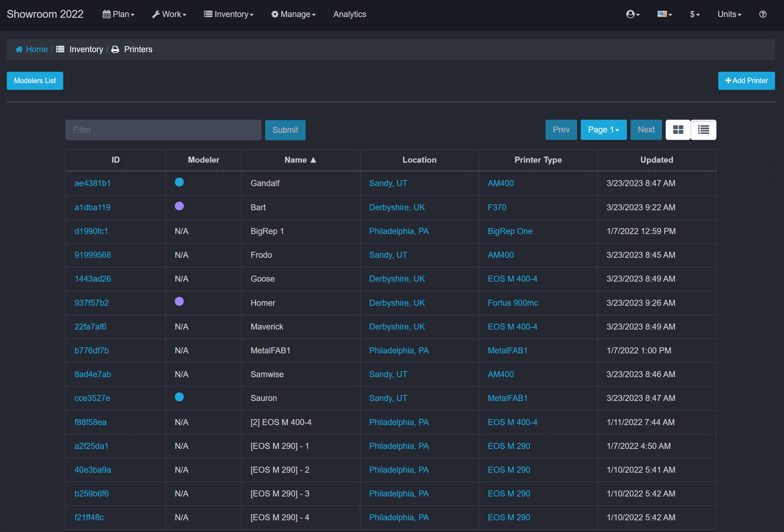Click the purple modeler dot for Homer
Viewport: 784px width, 532px height.
(x=179, y=302)
